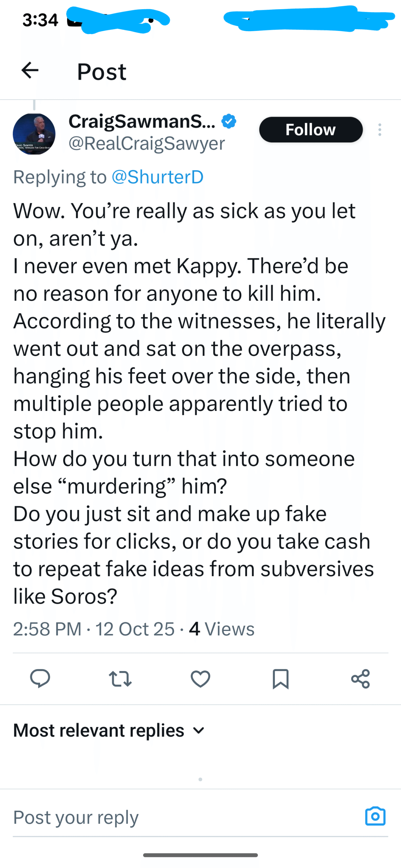This screenshot has width=401, height=868.
Task: Open the @RealCraigSawyer handle
Action: click(147, 143)
